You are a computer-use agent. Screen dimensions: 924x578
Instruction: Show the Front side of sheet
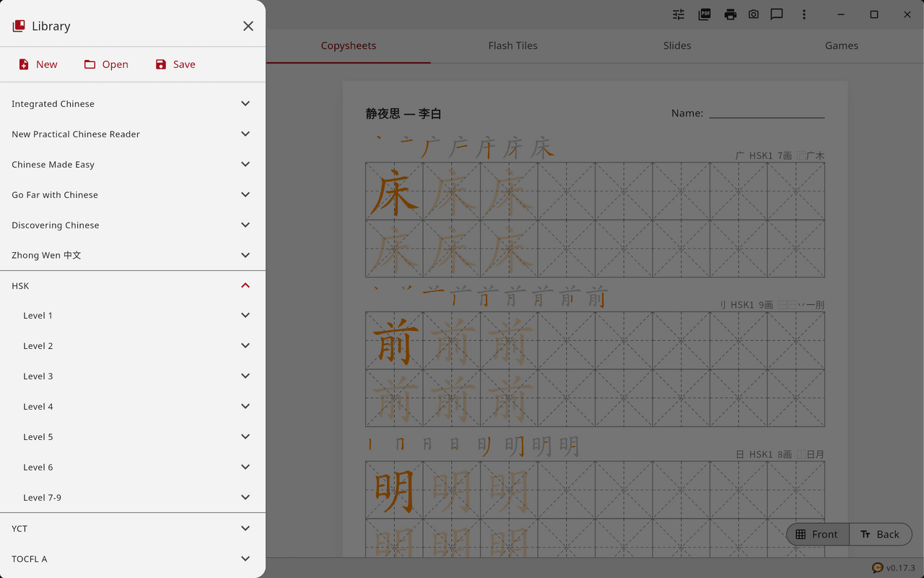[818, 534]
